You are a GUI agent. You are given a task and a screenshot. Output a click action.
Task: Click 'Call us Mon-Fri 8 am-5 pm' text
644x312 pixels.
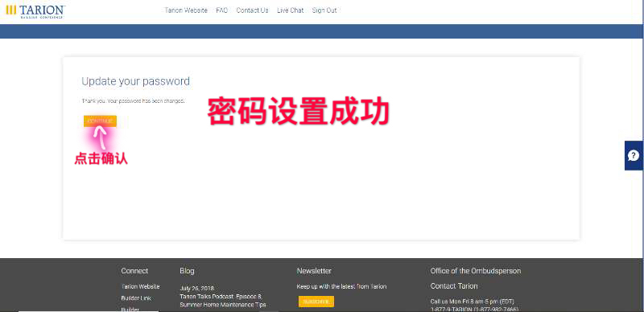coord(473,302)
